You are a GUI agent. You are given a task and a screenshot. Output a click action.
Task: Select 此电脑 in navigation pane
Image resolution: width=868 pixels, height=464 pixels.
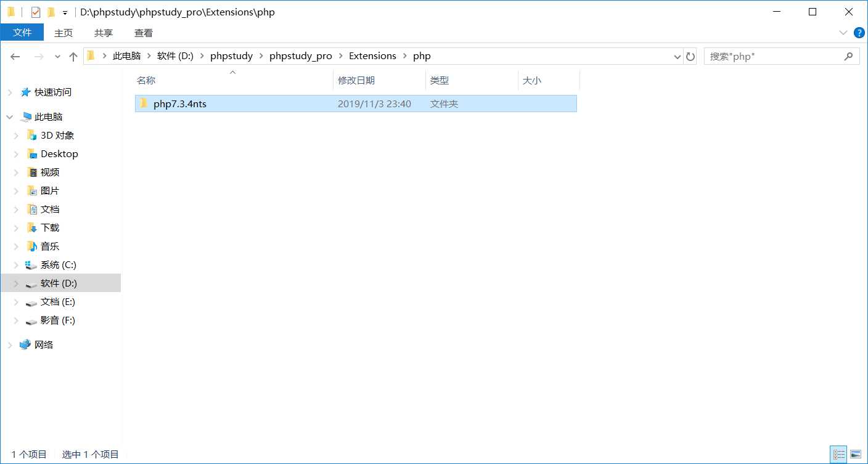click(49, 116)
